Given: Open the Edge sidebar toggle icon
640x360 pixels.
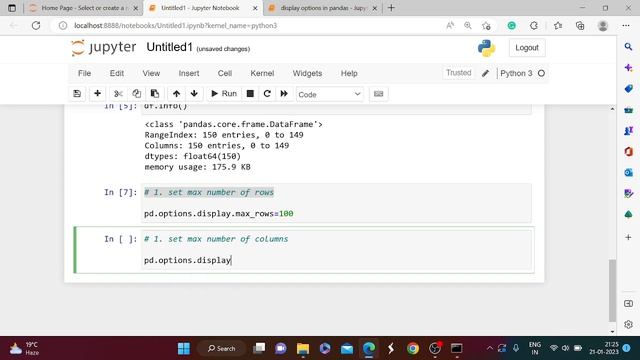Looking at the screenshot, I should point(628,304).
